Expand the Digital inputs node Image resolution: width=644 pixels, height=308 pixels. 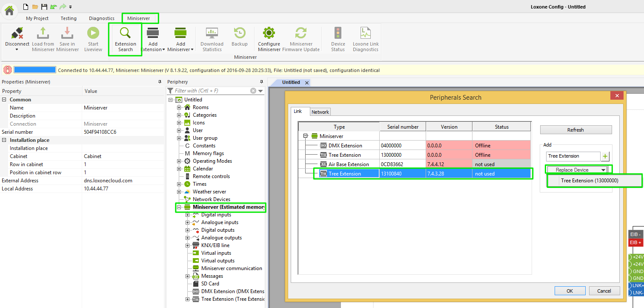(188, 215)
